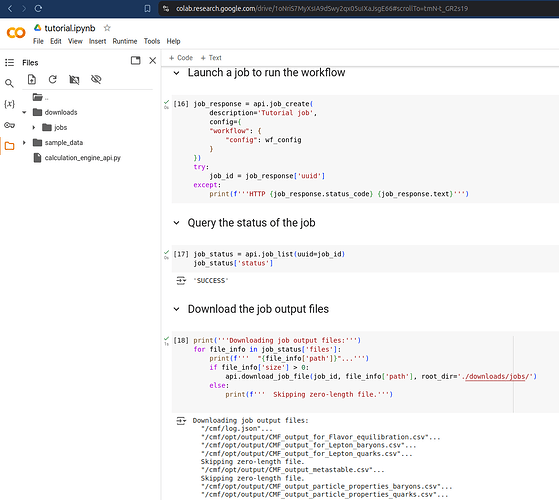Click 'Query the status of the job' heading
This screenshot has width=559, height=500.
pos(251,223)
